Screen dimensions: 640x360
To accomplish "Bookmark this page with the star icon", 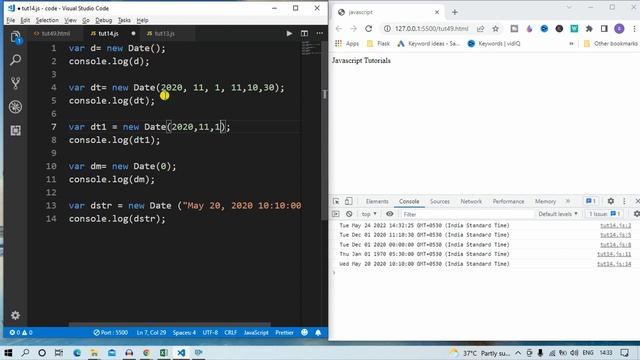I will click(x=496, y=29).
